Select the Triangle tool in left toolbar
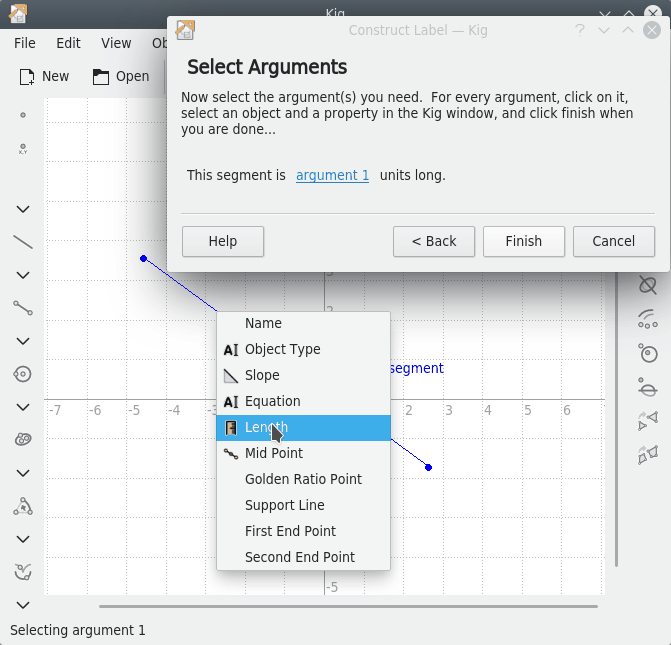 click(23, 506)
